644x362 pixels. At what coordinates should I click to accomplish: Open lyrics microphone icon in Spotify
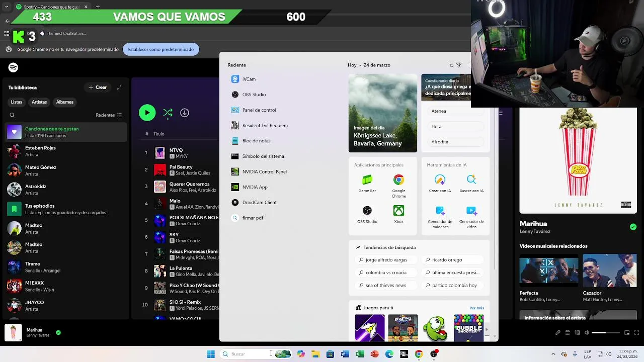click(x=557, y=332)
